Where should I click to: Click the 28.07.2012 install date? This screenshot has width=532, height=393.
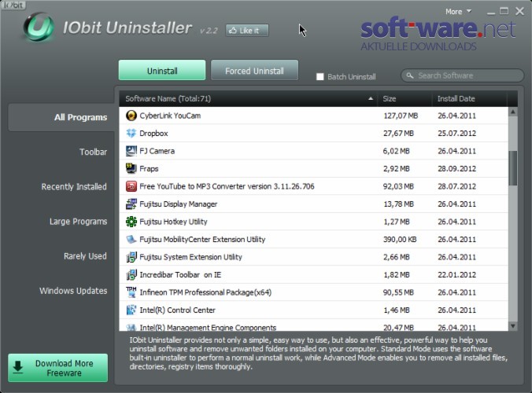tap(456, 186)
